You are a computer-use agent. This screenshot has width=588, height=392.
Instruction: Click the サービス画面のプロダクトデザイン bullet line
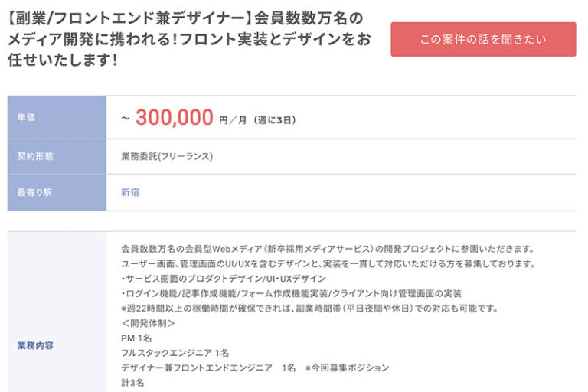point(223,279)
